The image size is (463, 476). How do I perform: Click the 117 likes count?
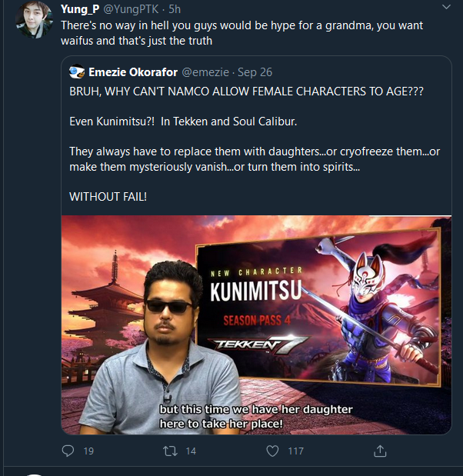click(x=295, y=451)
